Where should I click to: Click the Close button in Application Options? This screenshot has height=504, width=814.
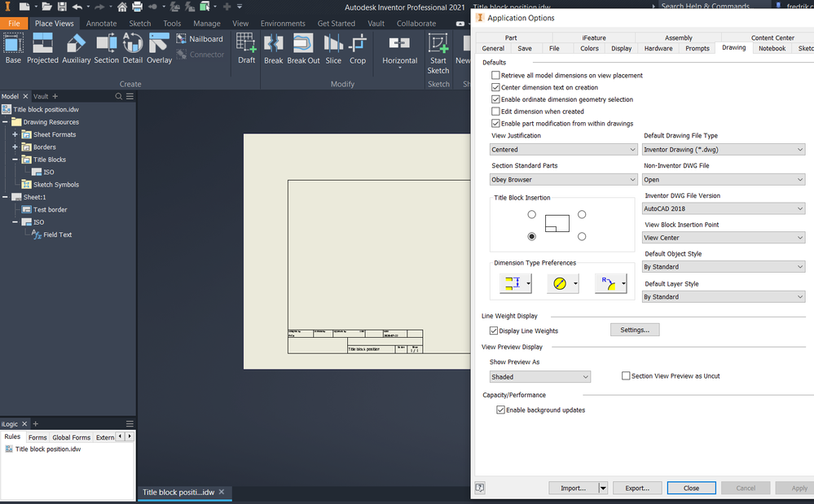point(691,488)
